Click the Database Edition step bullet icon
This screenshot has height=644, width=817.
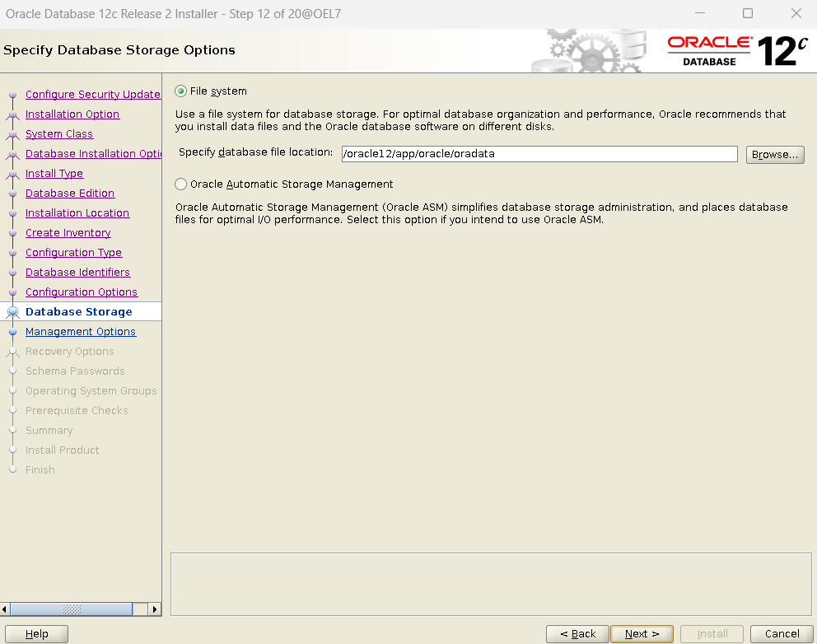coord(13,194)
